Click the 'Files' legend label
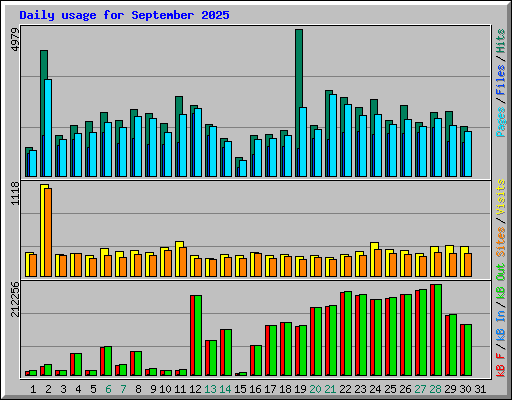 [x=501, y=80]
